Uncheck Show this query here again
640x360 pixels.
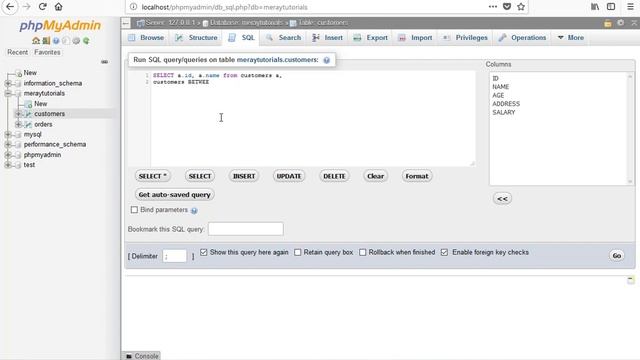(204, 252)
